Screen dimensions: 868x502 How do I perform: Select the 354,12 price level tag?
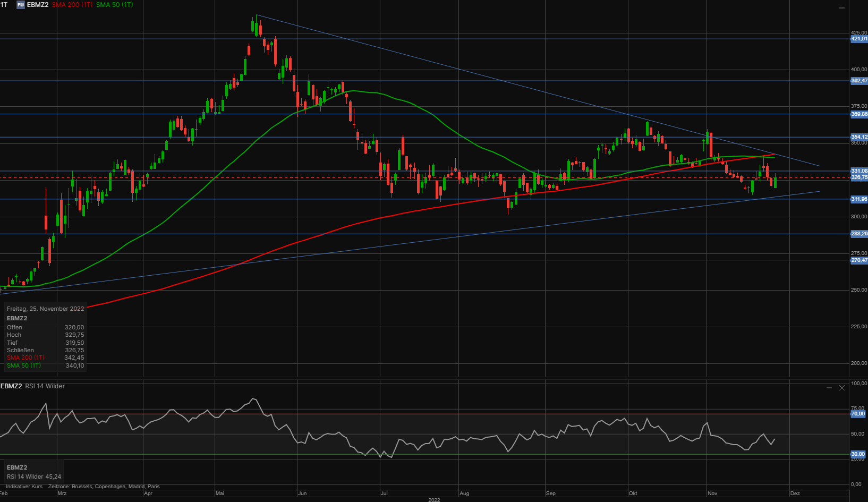(x=859, y=137)
